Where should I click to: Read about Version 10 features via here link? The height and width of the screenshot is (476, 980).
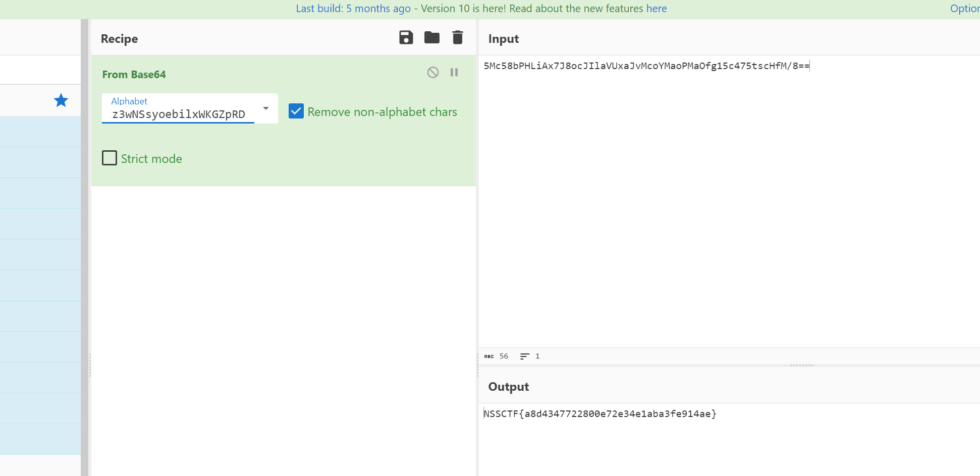[657, 9]
